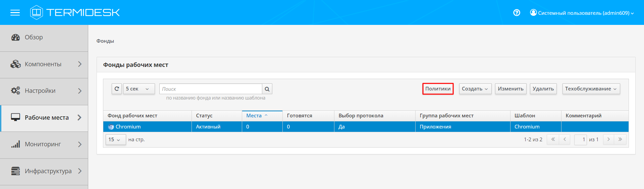Expand the Инфраструктура sidebar section
This screenshot has height=189, width=644.
click(x=44, y=172)
